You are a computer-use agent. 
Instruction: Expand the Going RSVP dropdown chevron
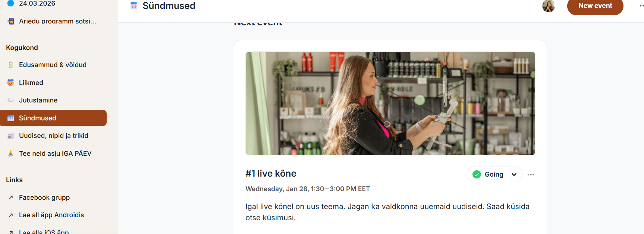pos(514,174)
